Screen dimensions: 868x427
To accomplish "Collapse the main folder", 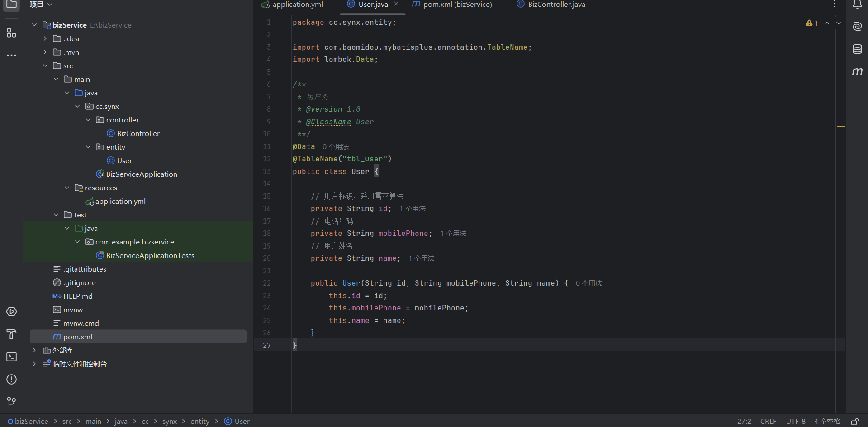I will point(56,80).
